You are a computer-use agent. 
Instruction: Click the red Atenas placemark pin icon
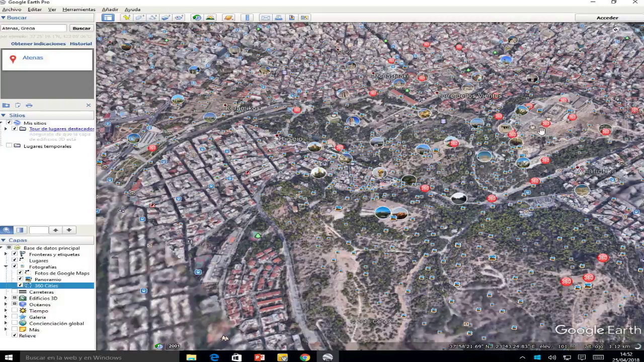[x=13, y=59]
